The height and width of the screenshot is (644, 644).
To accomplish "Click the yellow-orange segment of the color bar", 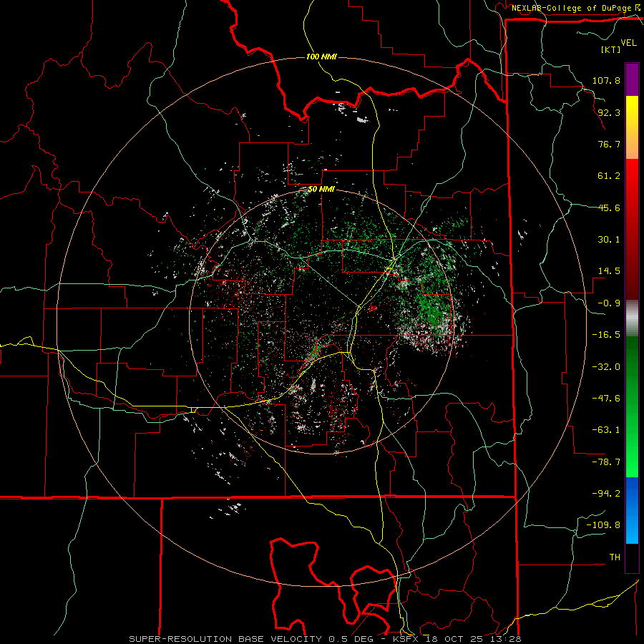I will (632, 127).
